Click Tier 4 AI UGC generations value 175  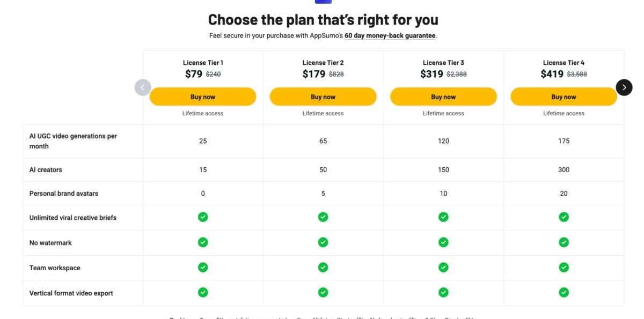pos(563,141)
